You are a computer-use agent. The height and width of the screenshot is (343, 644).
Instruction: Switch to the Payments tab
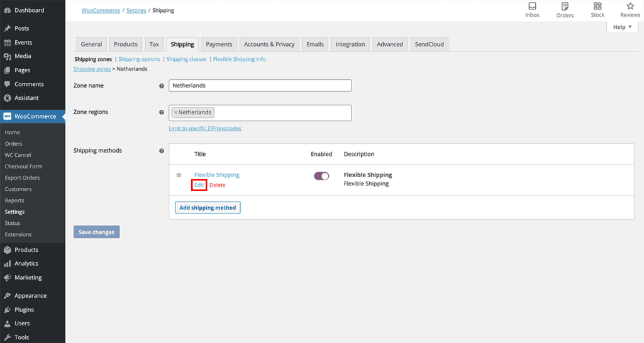[x=219, y=45]
